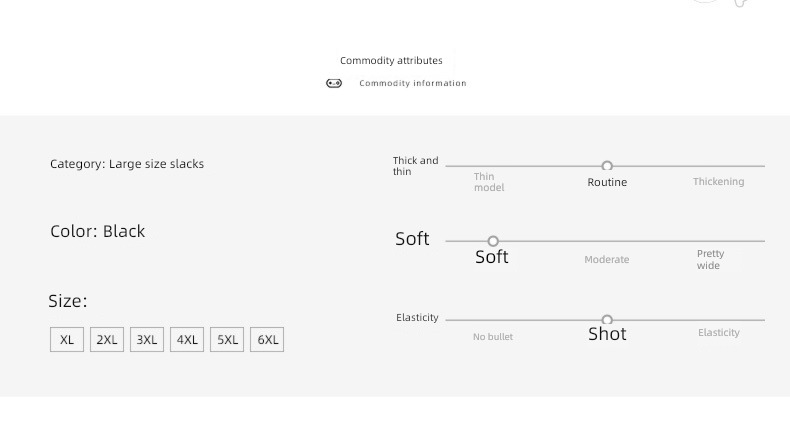Image resolution: width=790 pixels, height=422 pixels.
Task: Click the No bullet elasticity label
Action: click(x=493, y=337)
